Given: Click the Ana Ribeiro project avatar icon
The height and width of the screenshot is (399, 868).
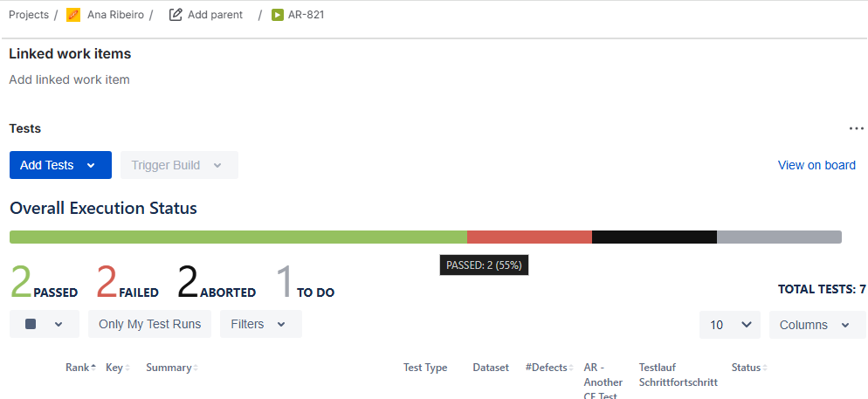Looking at the screenshot, I should [73, 15].
